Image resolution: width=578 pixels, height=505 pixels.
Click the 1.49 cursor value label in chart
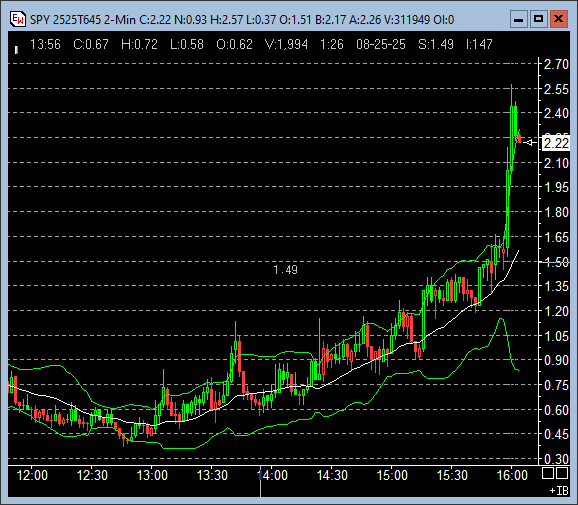click(x=286, y=270)
